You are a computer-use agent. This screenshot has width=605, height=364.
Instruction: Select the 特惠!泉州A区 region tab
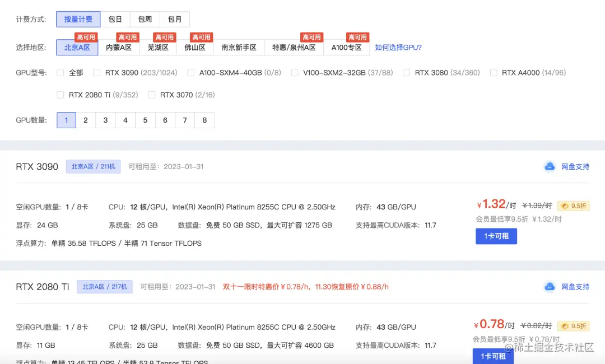294,48
